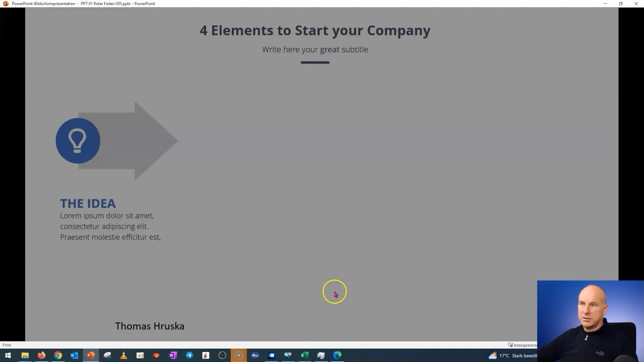Open PowerPoint application icon in taskbar
644x362 pixels.
[91, 355]
